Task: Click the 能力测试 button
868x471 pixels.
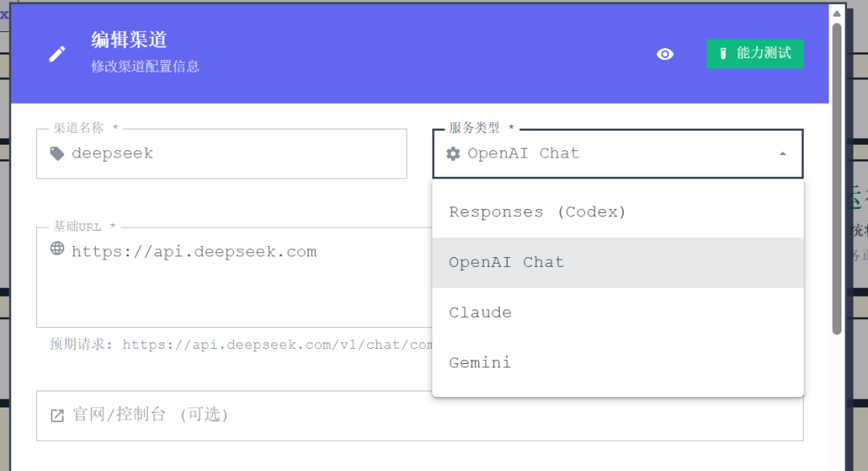Action: [x=755, y=54]
